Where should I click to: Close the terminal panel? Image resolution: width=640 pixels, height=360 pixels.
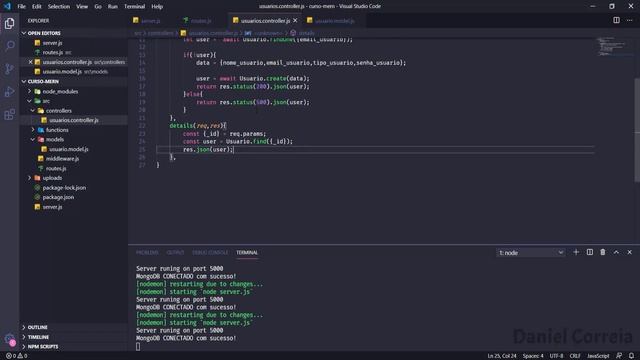click(629, 252)
